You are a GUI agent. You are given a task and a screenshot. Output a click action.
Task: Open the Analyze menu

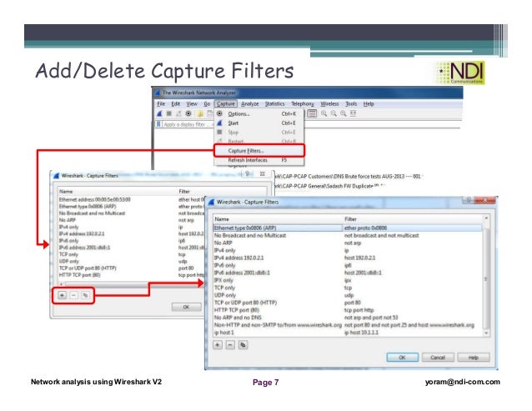pos(249,103)
